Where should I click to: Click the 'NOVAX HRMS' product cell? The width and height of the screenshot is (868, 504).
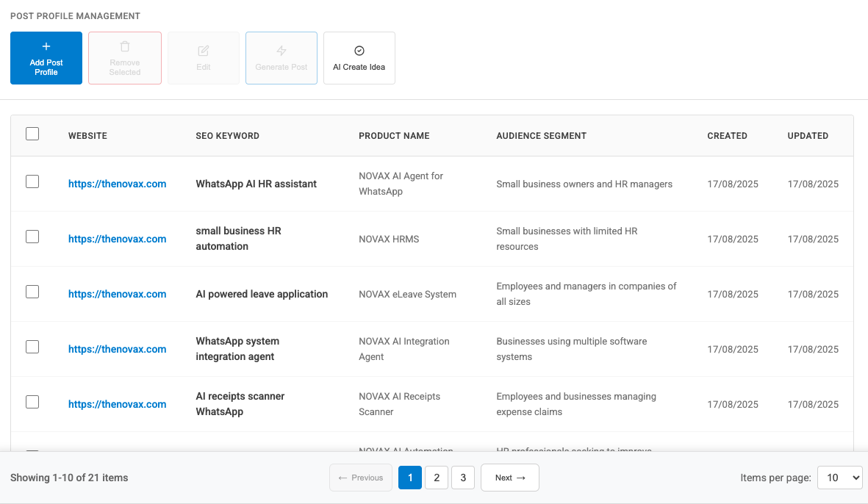click(x=389, y=239)
